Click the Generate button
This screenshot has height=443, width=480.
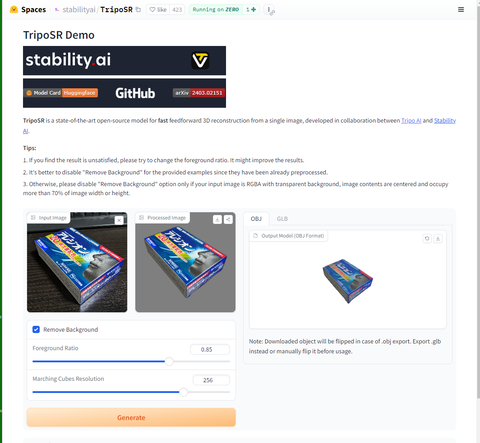click(x=131, y=417)
